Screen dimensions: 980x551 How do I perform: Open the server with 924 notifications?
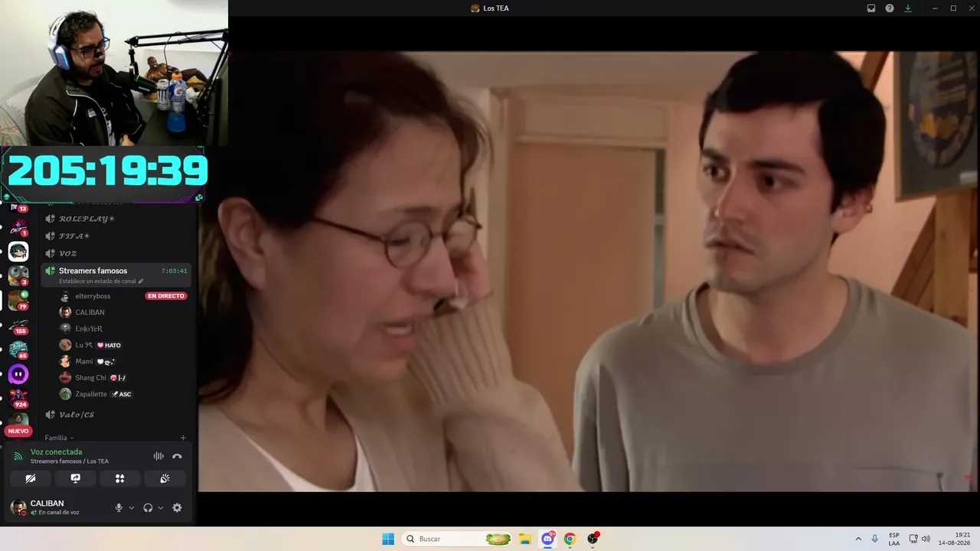coord(18,398)
